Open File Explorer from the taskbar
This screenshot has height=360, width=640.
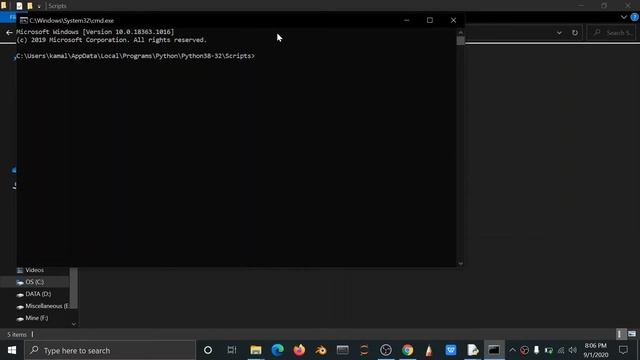[x=256, y=350]
